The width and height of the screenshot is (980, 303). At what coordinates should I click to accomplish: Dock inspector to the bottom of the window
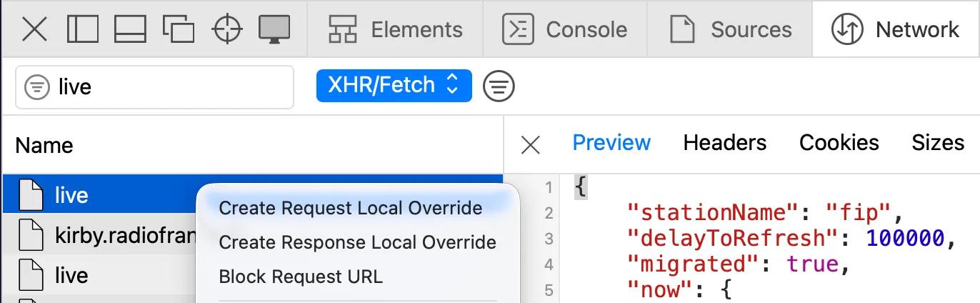(130, 29)
